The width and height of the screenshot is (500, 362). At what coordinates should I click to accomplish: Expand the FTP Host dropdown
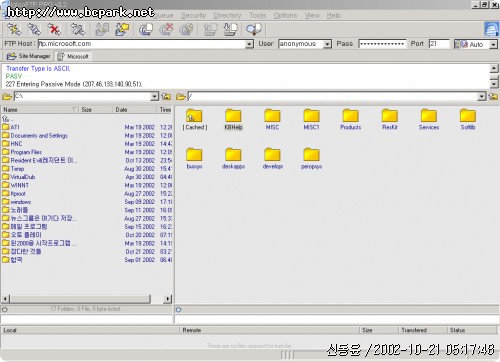[249, 44]
